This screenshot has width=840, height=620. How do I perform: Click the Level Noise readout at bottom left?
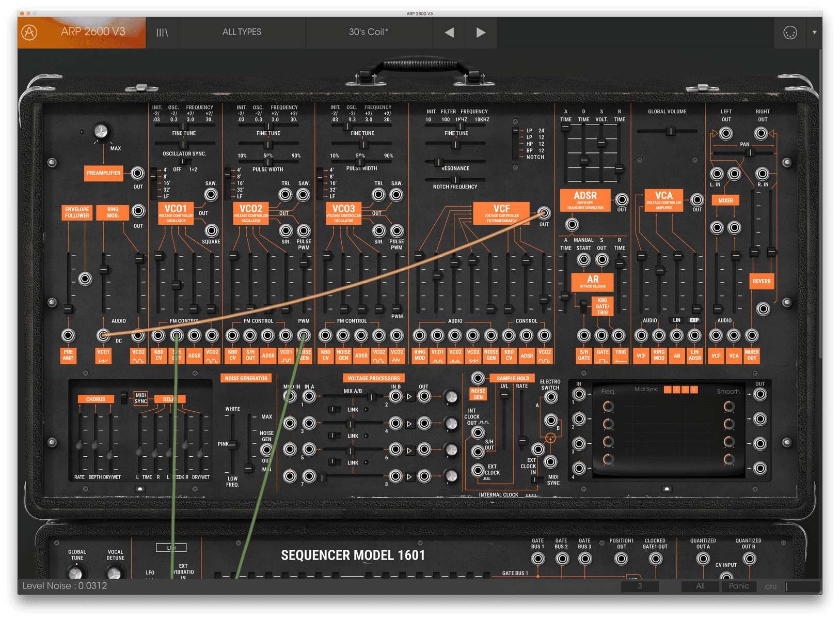pos(65,585)
